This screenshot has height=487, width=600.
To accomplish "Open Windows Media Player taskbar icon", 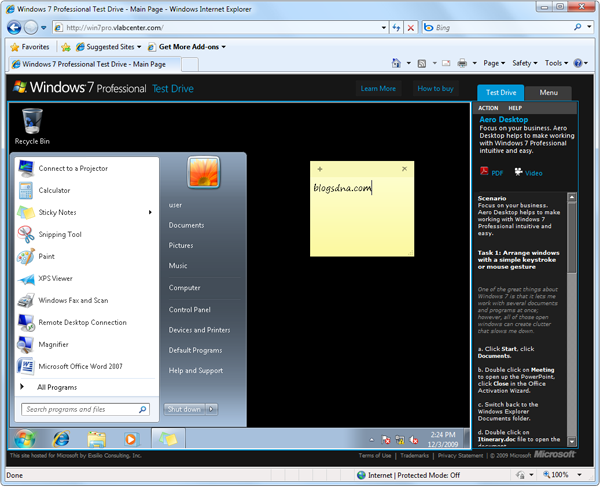I will point(131,439).
